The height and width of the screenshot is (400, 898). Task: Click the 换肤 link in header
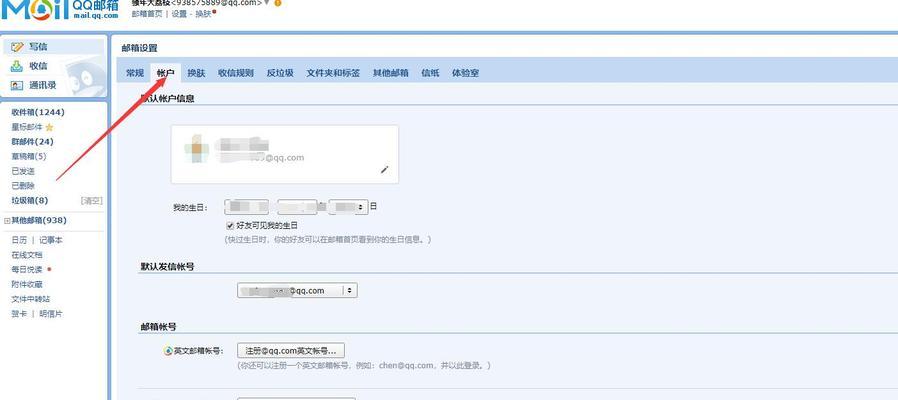coord(203,14)
